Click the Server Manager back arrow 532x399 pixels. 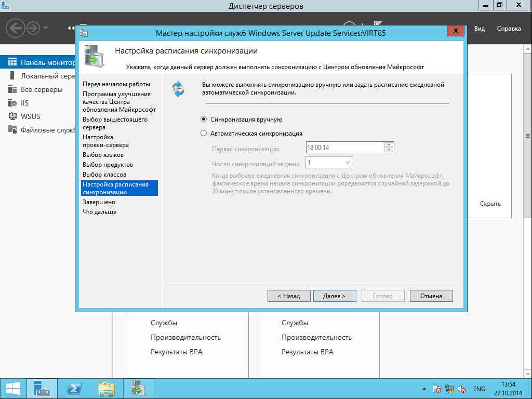pos(16,28)
